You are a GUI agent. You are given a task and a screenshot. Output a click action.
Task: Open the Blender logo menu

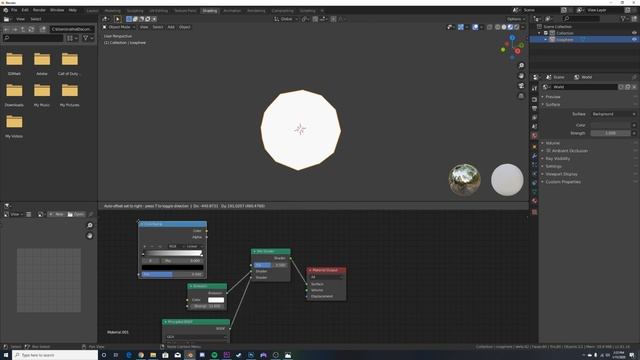6,10
